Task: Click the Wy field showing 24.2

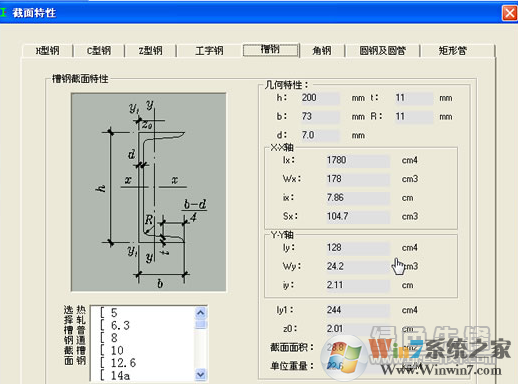Action: (357, 266)
